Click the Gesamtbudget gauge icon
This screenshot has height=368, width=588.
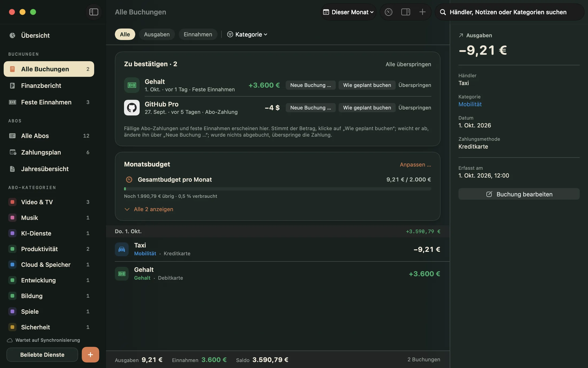[129, 180]
